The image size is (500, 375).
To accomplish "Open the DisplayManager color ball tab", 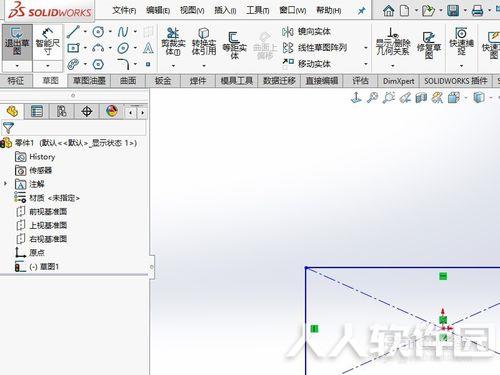I will tap(112, 111).
